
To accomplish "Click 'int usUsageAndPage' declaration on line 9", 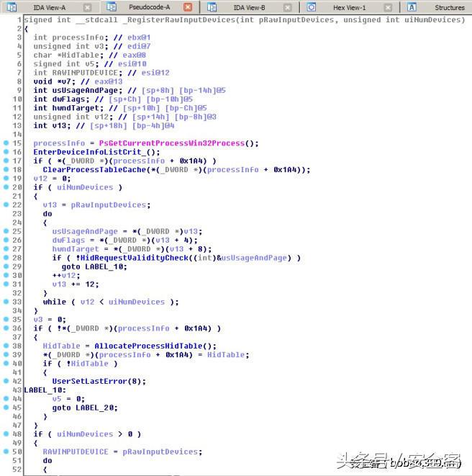I will pos(78,90).
